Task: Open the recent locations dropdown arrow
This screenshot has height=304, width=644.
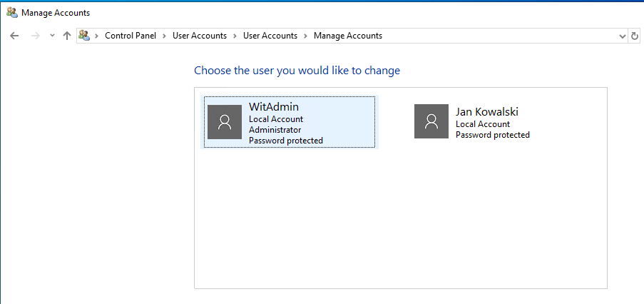Action: [x=52, y=36]
